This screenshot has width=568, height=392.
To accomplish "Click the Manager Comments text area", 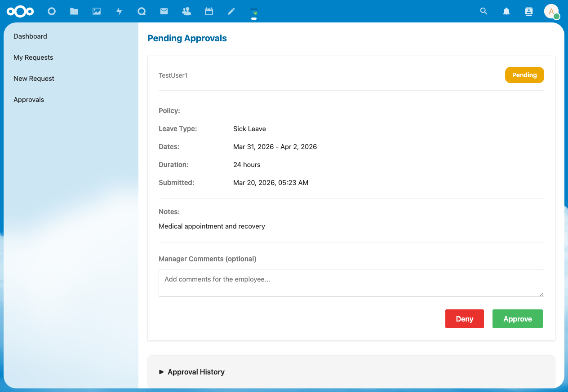I will tap(351, 282).
